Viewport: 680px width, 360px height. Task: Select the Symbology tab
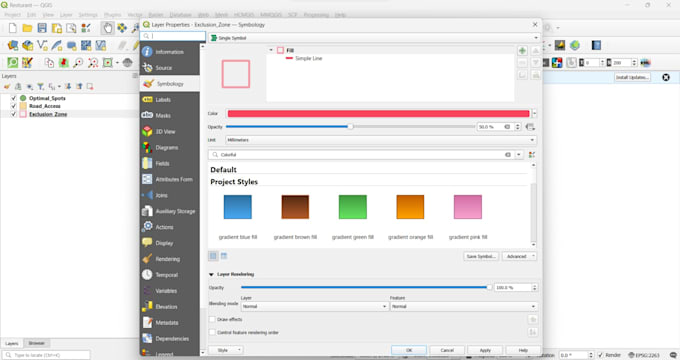click(x=170, y=84)
